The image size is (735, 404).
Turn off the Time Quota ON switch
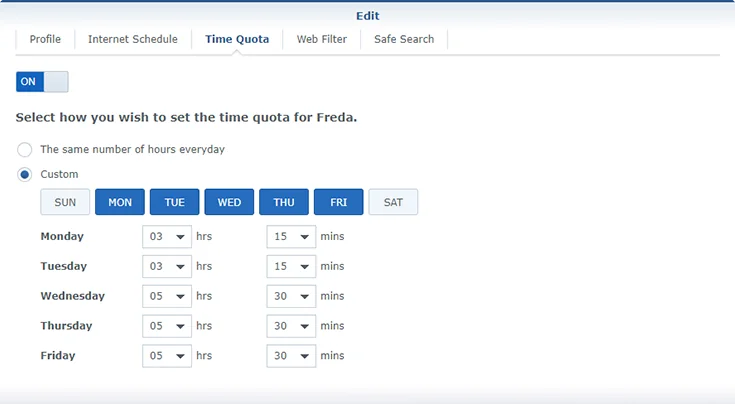tap(42, 82)
